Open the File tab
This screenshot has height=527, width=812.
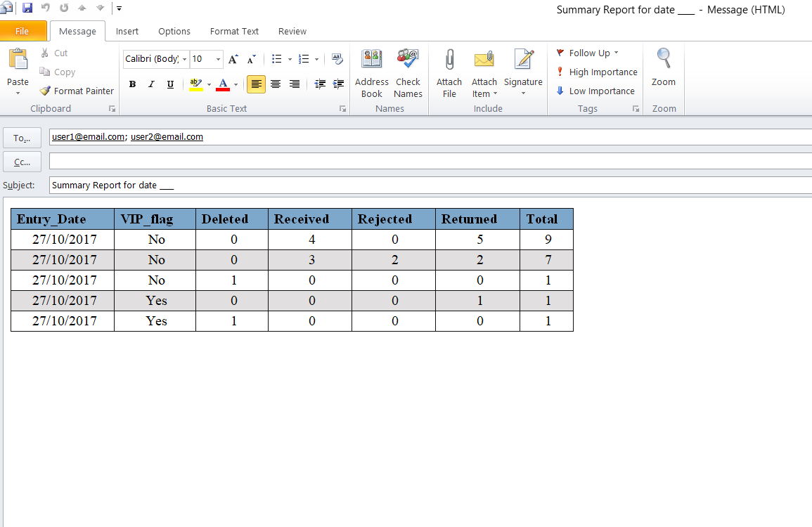coord(22,31)
